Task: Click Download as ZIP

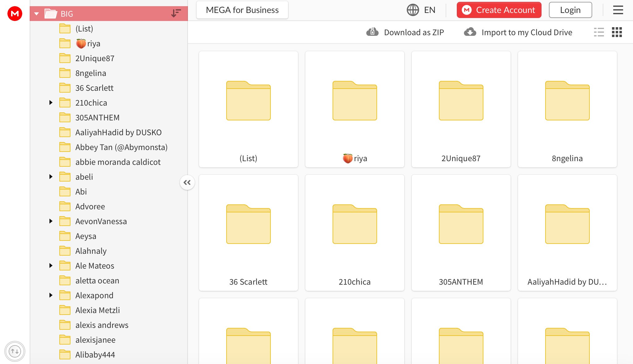Action: (405, 32)
